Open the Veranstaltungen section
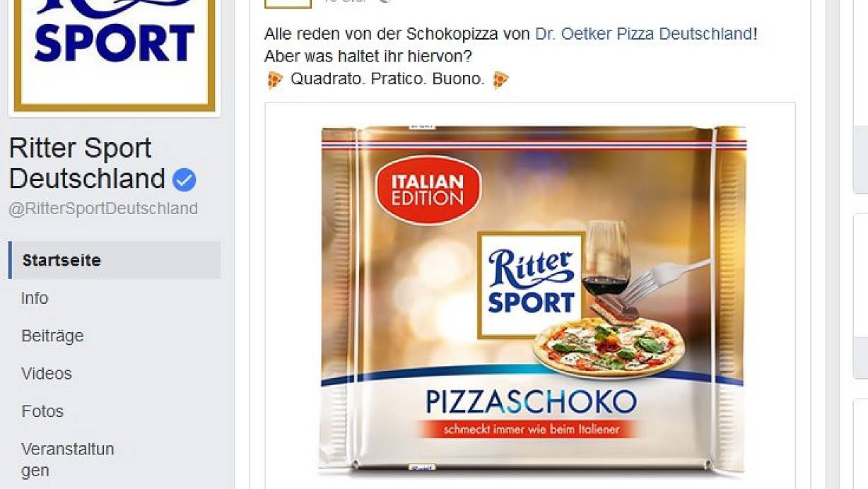Screen dimensions: 868x489 [68, 459]
